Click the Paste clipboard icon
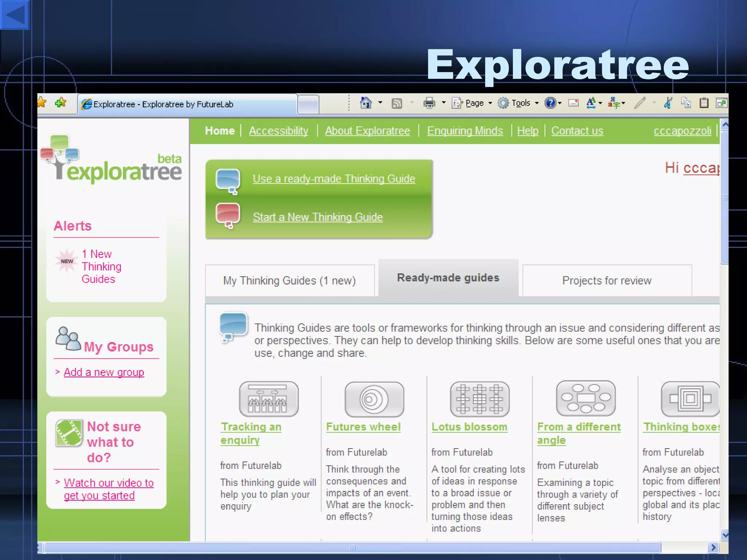This screenshot has width=747, height=560. click(704, 103)
